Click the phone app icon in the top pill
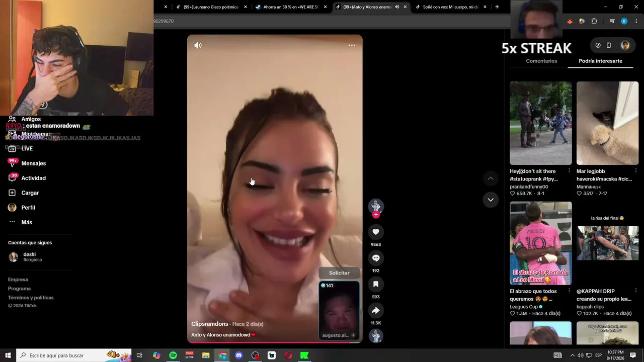Image resolution: width=644 pixels, height=362 pixels. coord(609,45)
